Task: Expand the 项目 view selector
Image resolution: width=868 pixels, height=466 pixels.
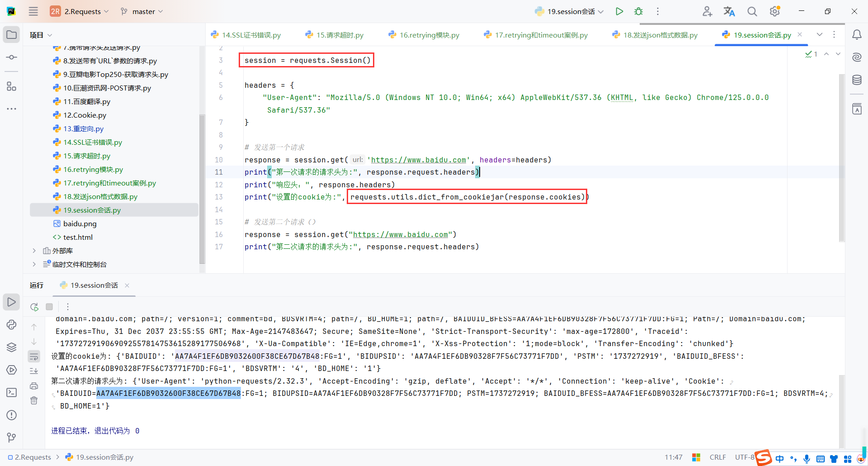Action: [41, 35]
